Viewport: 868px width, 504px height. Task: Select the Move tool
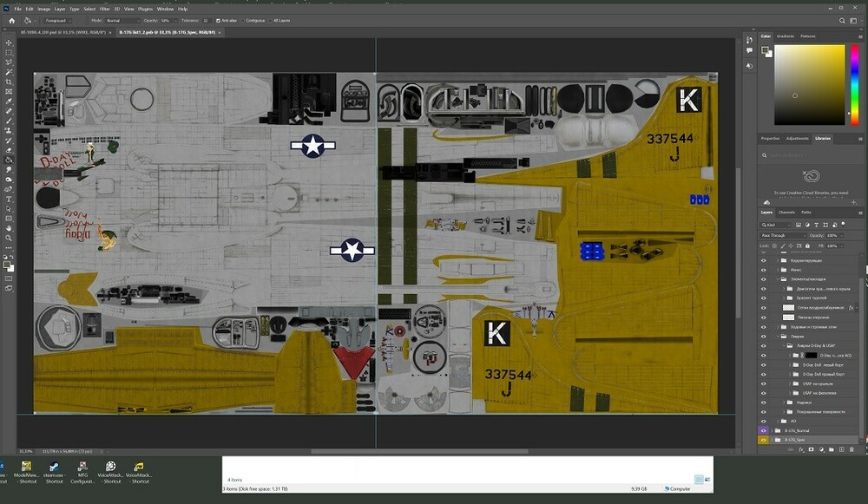tap(8, 41)
